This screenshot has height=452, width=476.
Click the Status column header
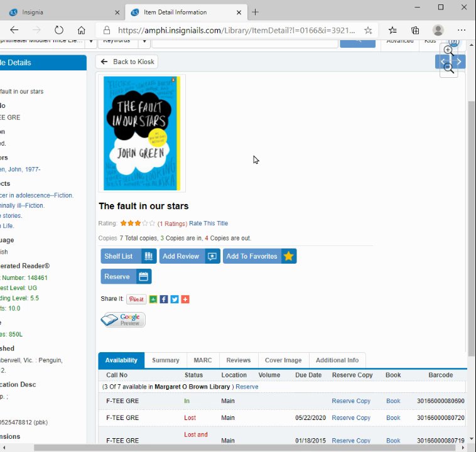tap(193, 375)
